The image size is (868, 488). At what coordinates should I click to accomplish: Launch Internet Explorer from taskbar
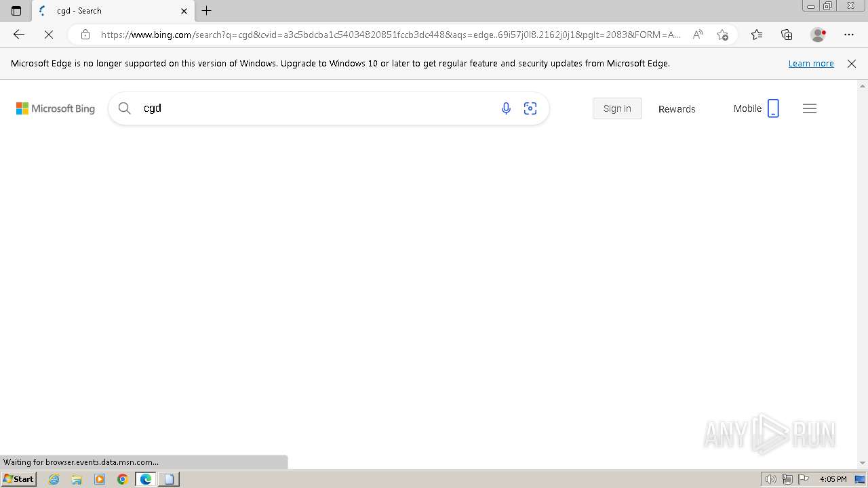[x=54, y=479]
